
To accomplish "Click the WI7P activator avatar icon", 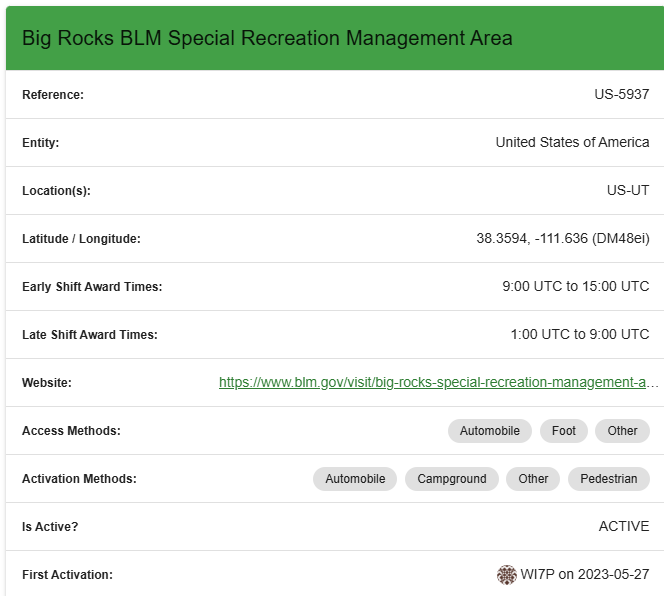I will (507, 575).
